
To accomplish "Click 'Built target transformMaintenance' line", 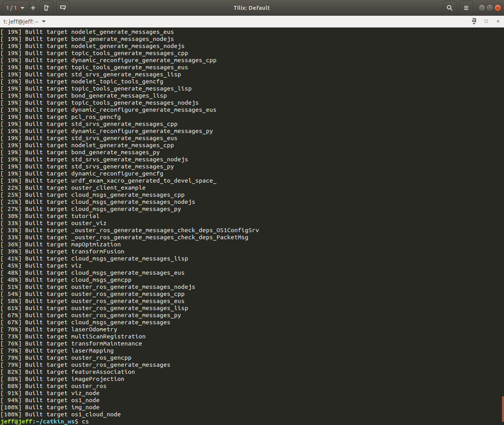I will 71,344.
